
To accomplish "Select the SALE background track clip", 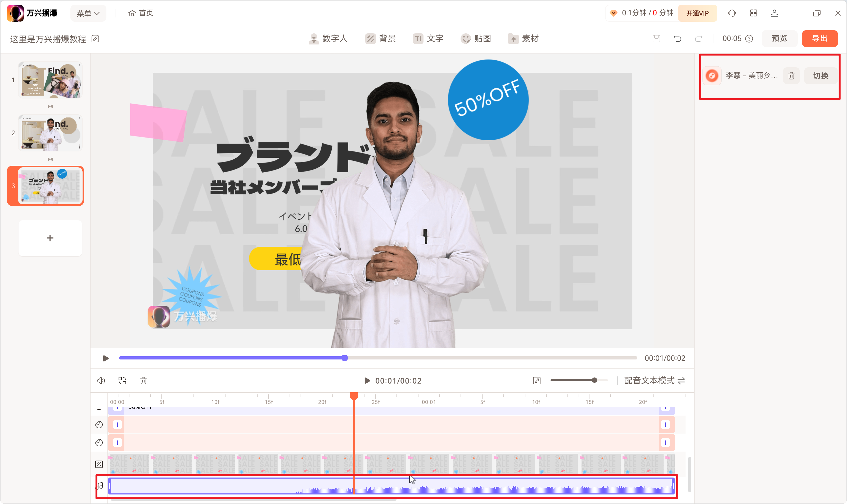I will 391,464.
